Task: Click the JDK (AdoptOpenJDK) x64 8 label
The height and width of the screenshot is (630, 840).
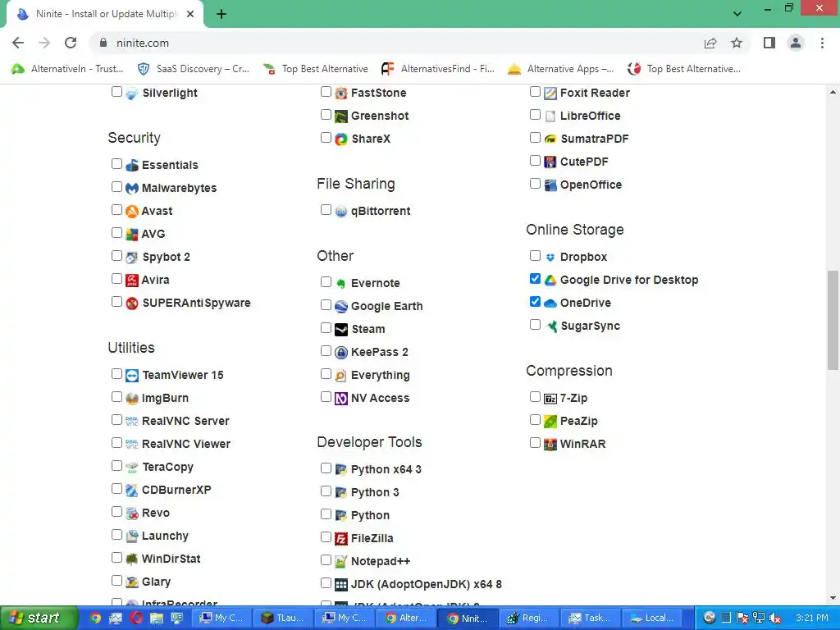Action: pyautogui.click(x=427, y=584)
